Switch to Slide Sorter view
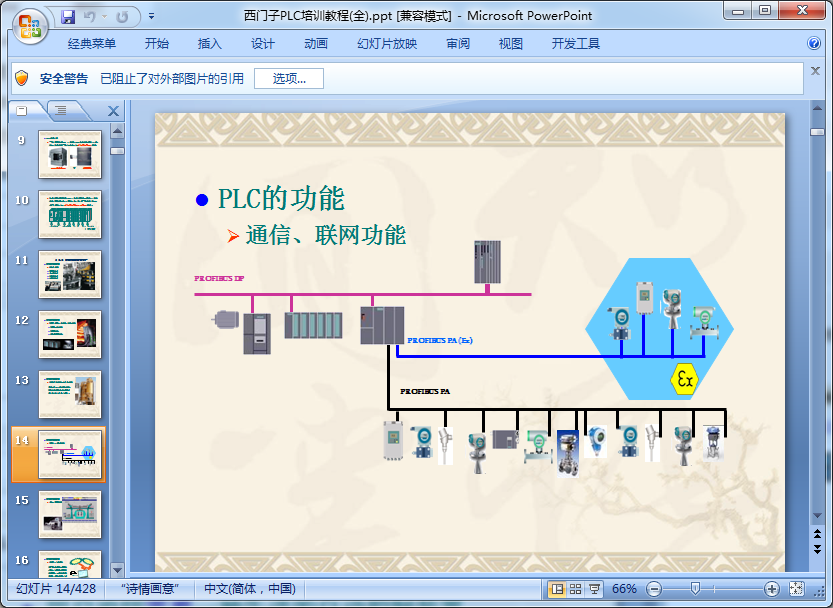Screen dimensions: 833x608 point(575,589)
